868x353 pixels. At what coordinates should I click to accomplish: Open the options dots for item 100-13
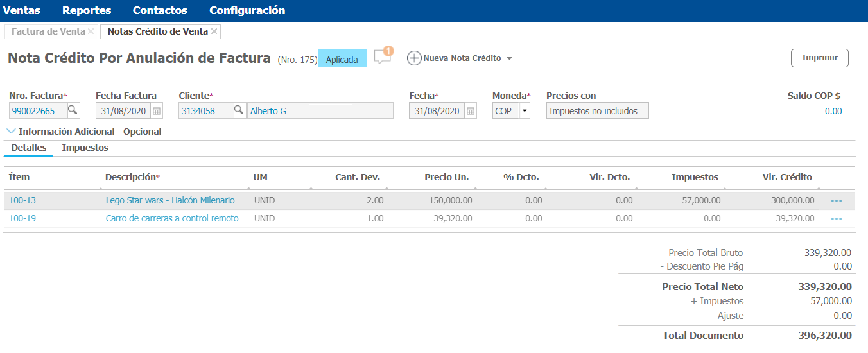point(836,201)
